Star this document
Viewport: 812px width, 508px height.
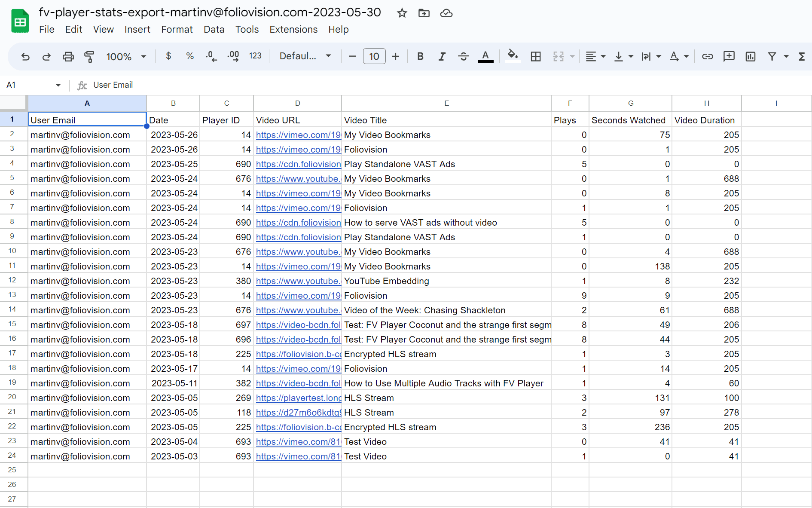[x=402, y=13]
